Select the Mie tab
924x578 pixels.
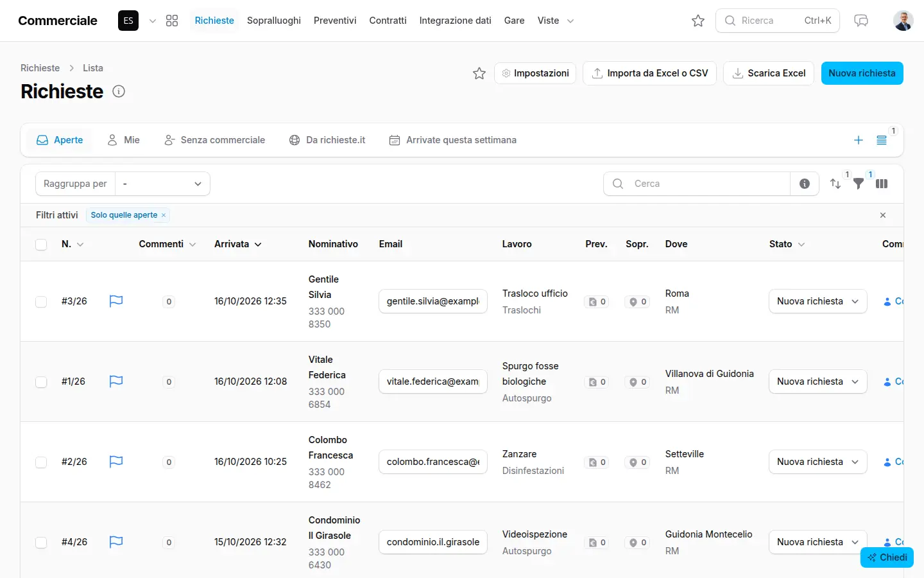pyautogui.click(x=124, y=140)
